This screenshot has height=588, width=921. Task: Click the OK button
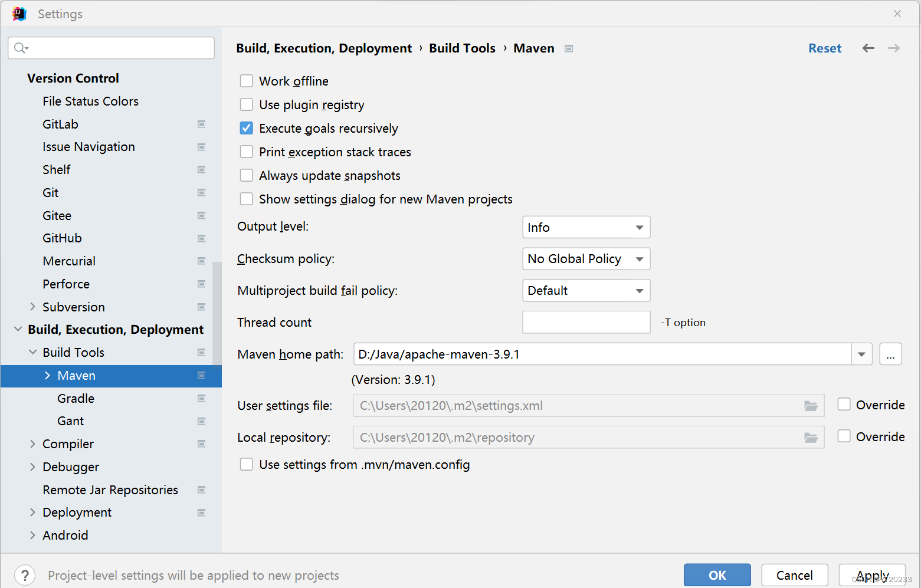pos(717,575)
